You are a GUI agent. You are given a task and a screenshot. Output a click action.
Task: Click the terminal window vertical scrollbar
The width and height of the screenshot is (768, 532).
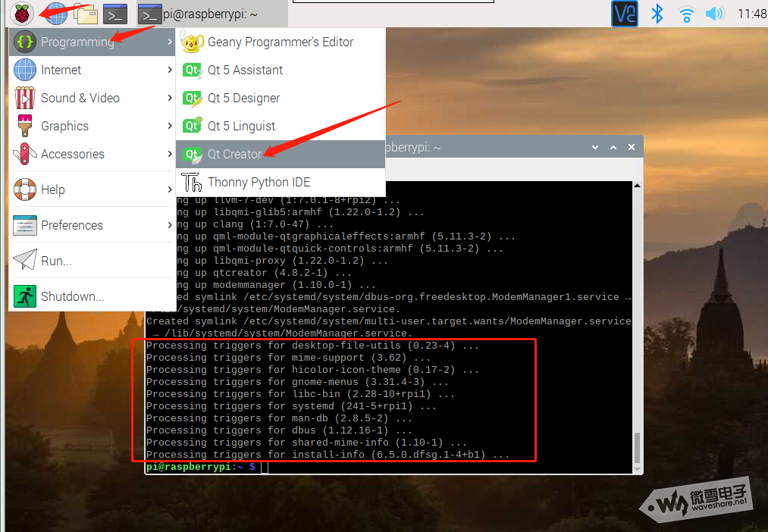(x=637, y=447)
